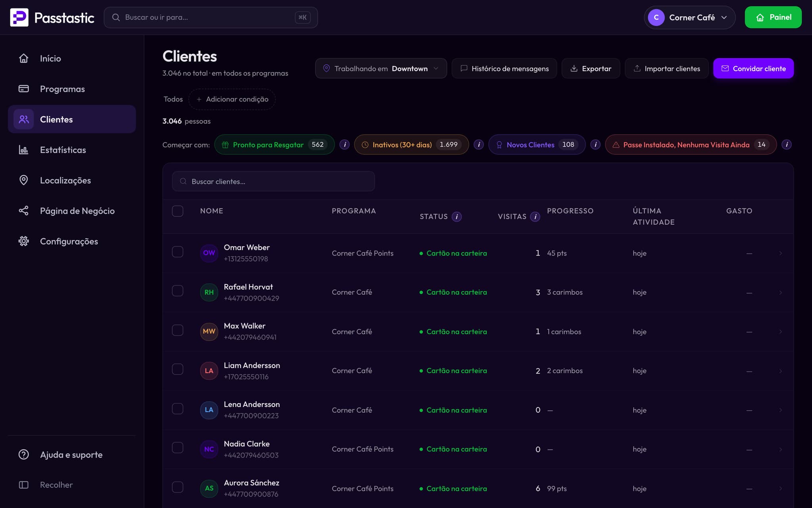Open Omar Weber's OW avatar

click(209, 253)
